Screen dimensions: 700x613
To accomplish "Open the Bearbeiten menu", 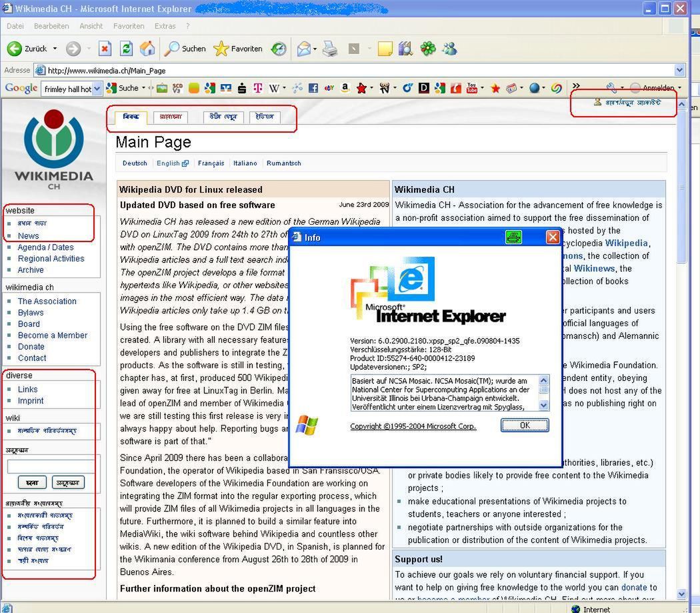I will [51, 26].
